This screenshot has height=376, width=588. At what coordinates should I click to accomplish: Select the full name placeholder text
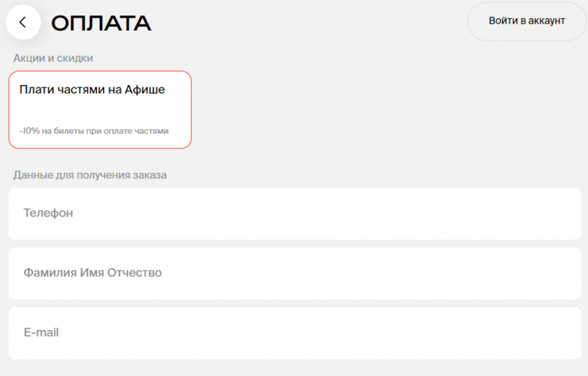pyautogui.click(x=92, y=273)
